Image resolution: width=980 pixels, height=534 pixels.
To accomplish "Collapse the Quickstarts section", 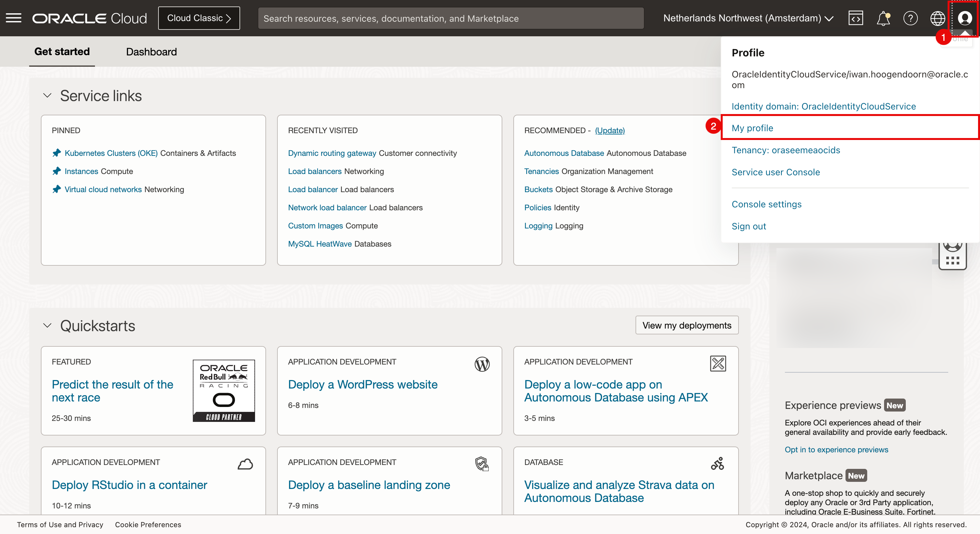I will point(47,326).
